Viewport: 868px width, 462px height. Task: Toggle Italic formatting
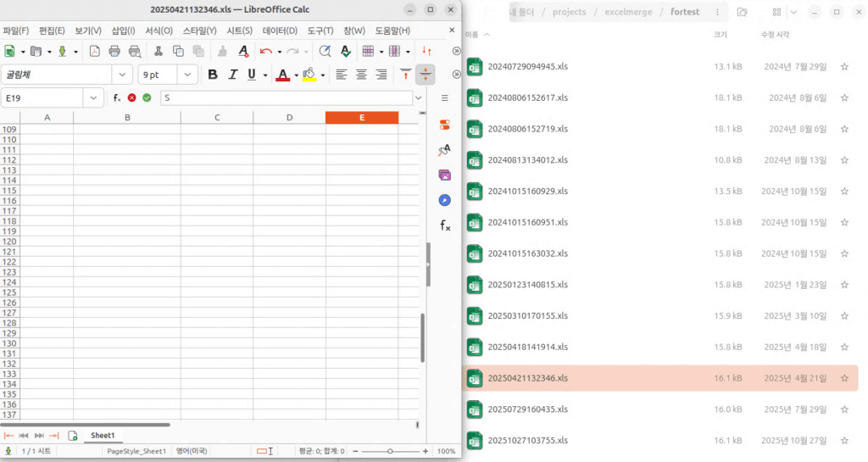point(232,75)
